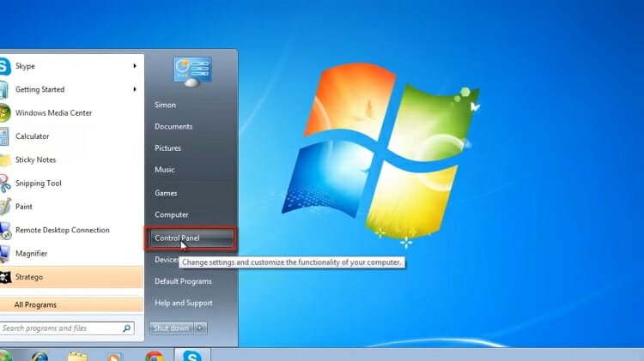The height and width of the screenshot is (361, 644).
Task: Open Music library
Action: click(165, 170)
